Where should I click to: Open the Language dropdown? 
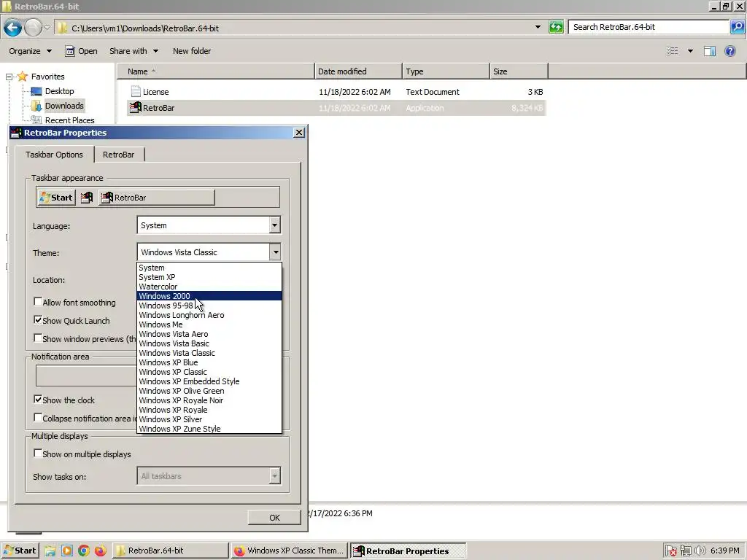(x=274, y=225)
